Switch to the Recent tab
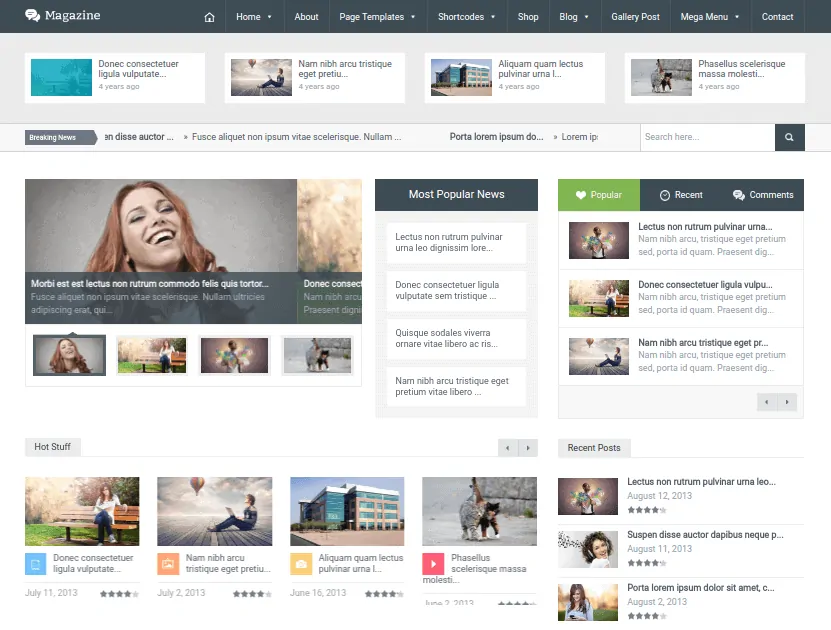The width and height of the screenshot is (831, 630). point(681,195)
